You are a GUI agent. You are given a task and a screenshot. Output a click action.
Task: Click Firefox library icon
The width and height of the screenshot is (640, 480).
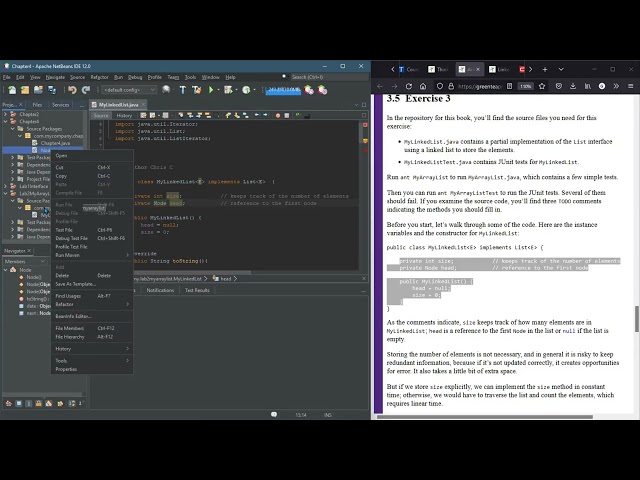(587, 86)
